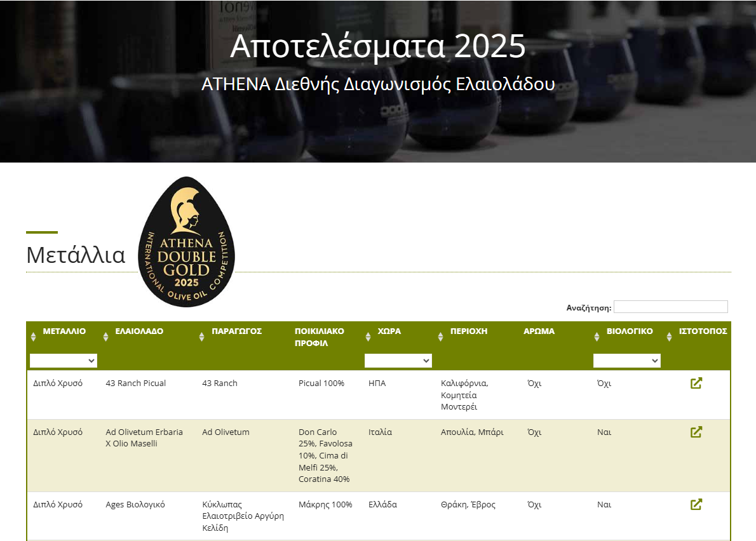
Task: Click the Athena Double Gold 2025 medal badge
Action: point(186,242)
